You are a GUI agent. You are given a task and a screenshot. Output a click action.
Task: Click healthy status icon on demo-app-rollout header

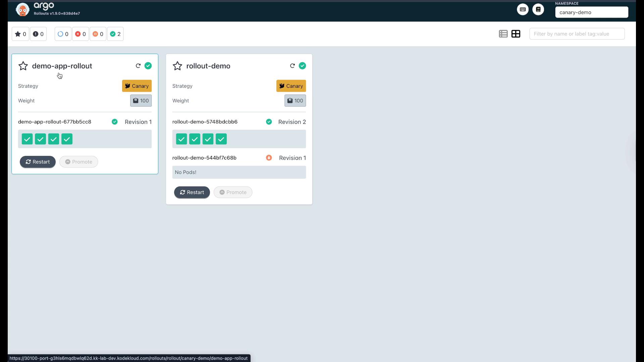[148, 66]
